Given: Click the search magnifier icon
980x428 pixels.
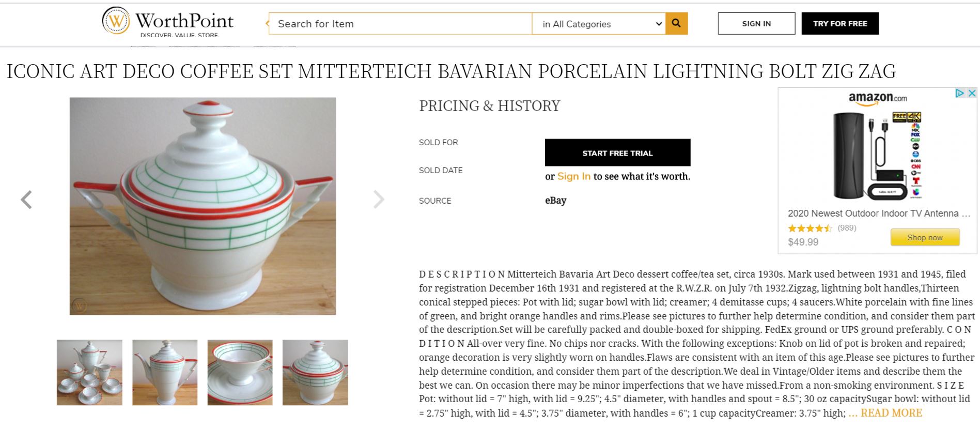Looking at the screenshot, I should [676, 23].
